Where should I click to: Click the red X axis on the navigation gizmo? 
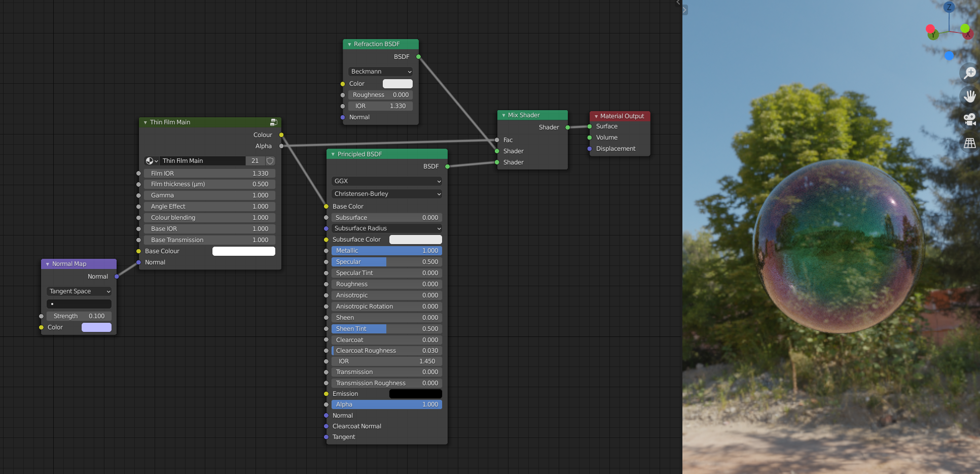(967, 34)
